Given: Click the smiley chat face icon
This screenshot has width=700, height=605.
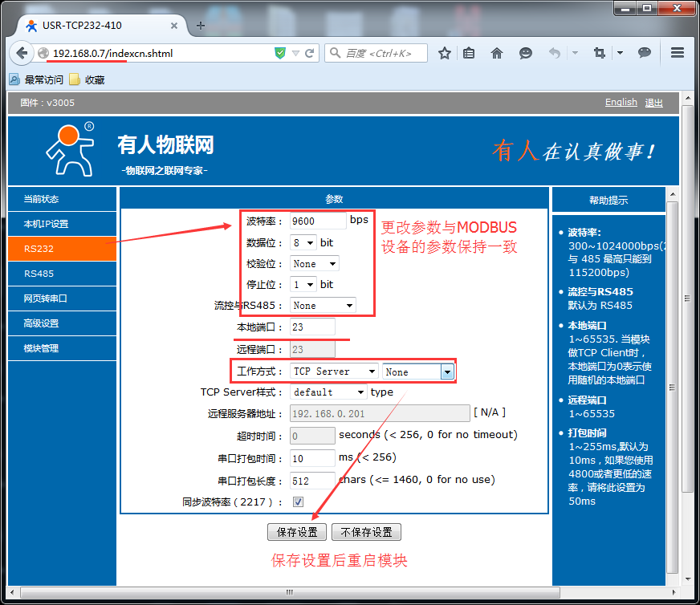Looking at the screenshot, I should coord(526,54).
